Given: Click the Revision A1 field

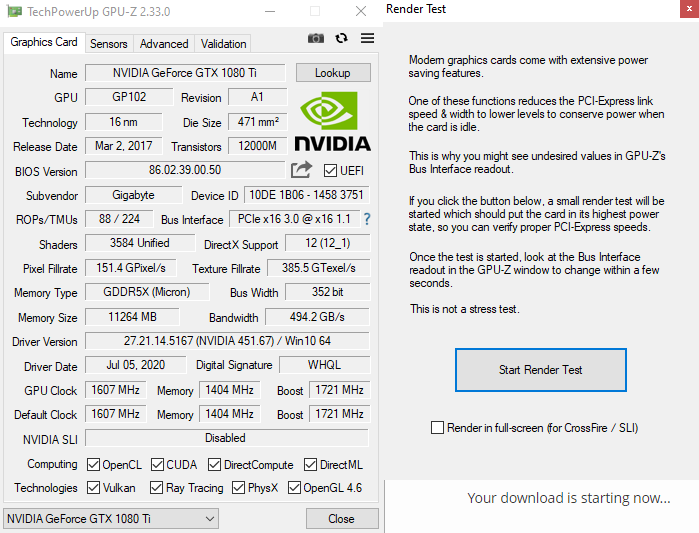Looking at the screenshot, I should coord(258,97).
